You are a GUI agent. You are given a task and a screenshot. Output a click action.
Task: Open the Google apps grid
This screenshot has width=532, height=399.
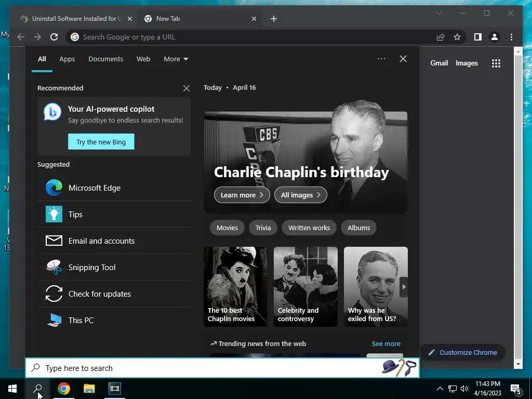[x=496, y=63]
